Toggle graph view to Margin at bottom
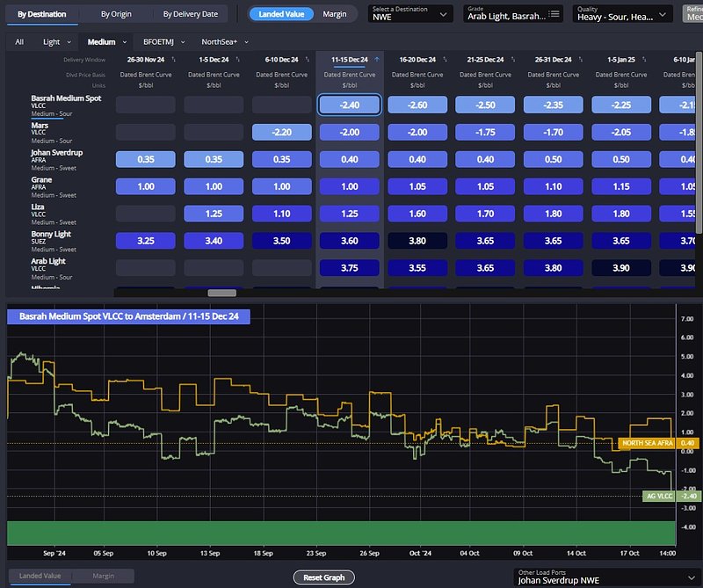703x588 pixels. 103,576
